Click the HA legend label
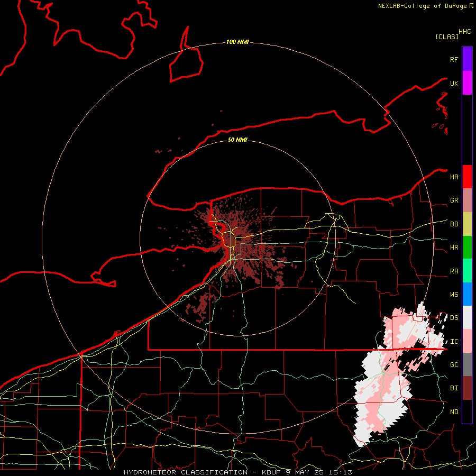Image resolution: width=476 pixels, height=476 pixels. [x=454, y=177]
